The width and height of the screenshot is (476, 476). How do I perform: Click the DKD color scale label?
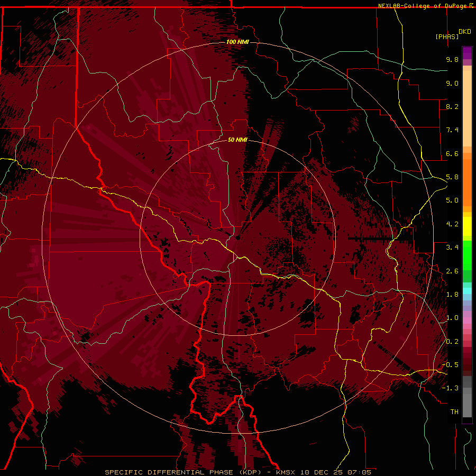465,32
